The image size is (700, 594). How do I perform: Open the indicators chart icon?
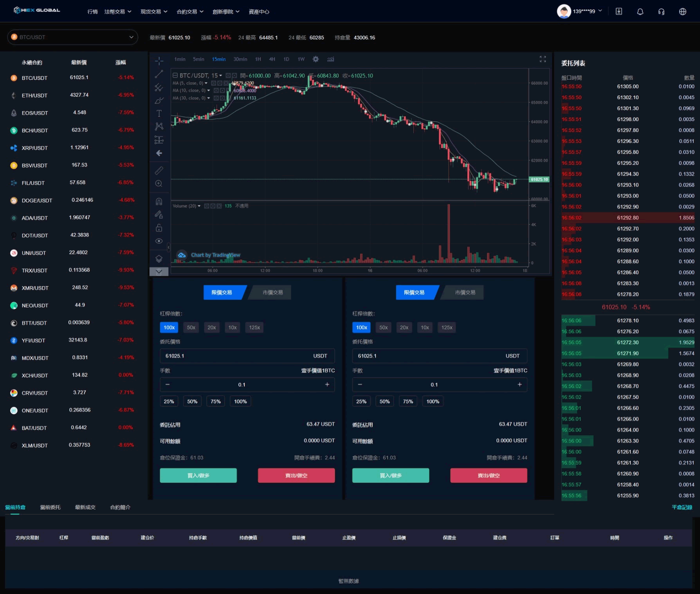331,59
